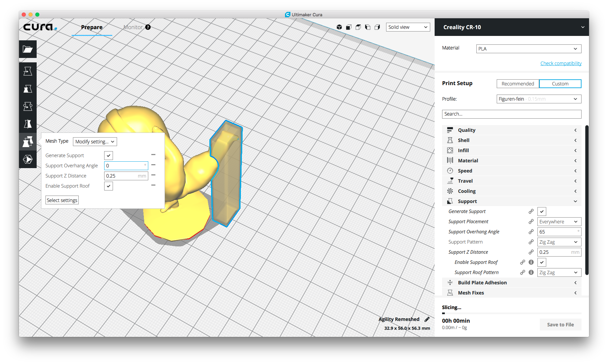Switch camera to 3D view

pos(339,27)
